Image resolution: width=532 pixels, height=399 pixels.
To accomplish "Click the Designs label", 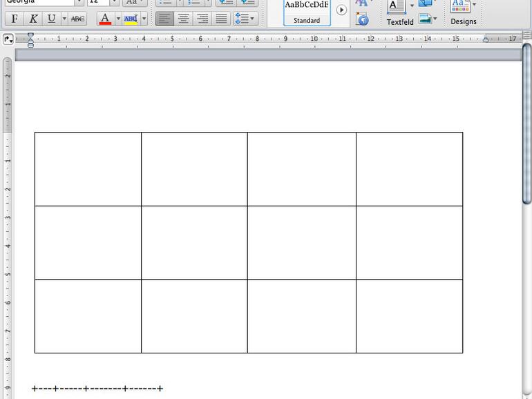I will point(464,21).
